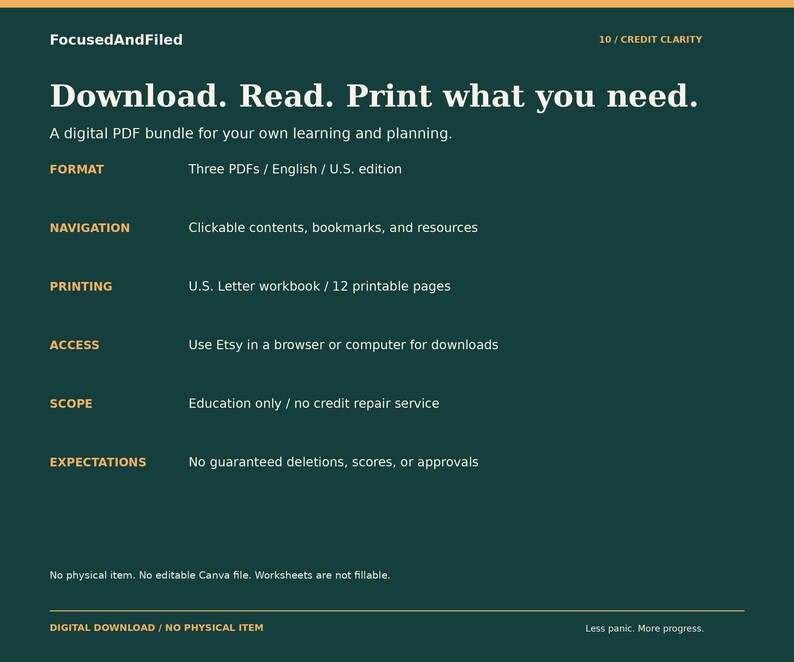794x662 pixels.
Task: Click the NAVIGATION label
Action: click(x=90, y=228)
